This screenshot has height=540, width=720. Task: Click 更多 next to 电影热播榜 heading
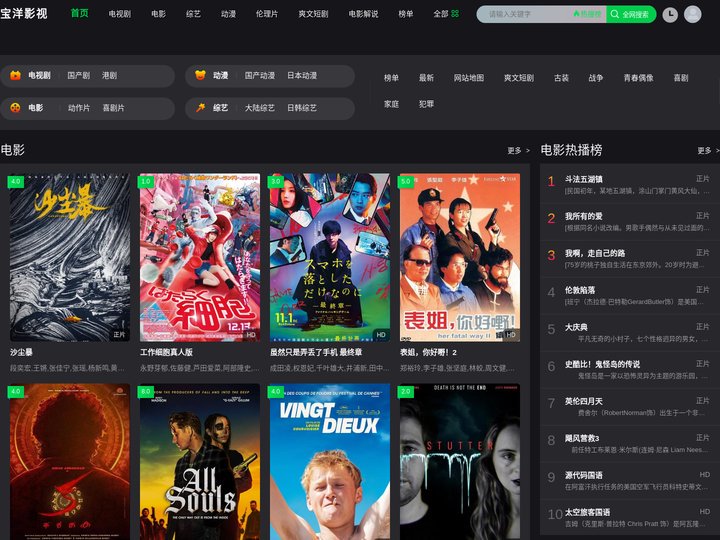(x=708, y=151)
